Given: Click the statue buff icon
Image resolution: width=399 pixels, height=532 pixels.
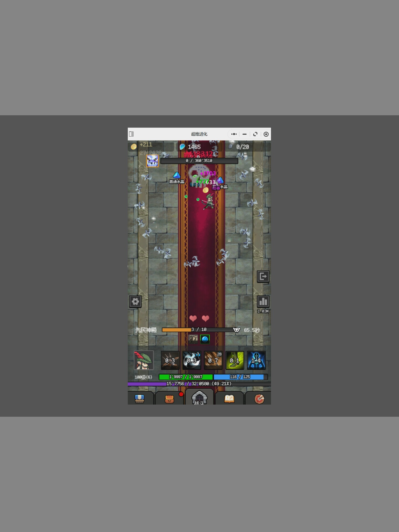Looking at the screenshot, I should click(193, 339).
